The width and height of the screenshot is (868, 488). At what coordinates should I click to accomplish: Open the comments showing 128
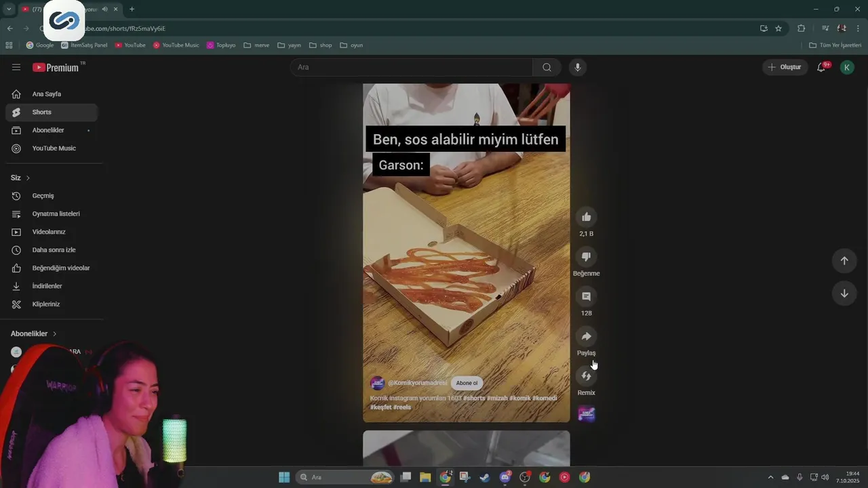[x=587, y=297]
